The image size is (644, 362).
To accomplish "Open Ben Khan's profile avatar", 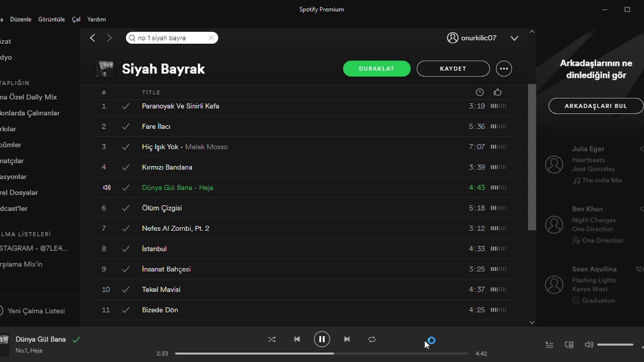I will pyautogui.click(x=554, y=225).
